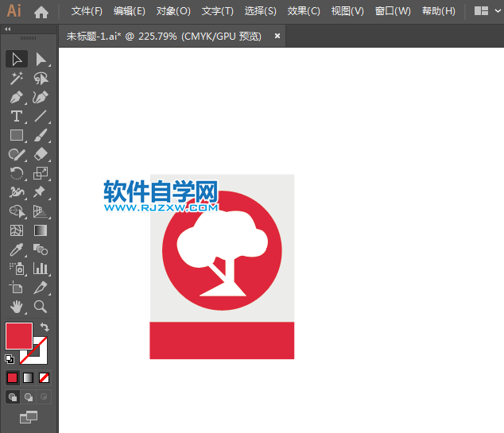Open the 视图(V) menu
The height and width of the screenshot is (433, 504).
pyautogui.click(x=347, y=11)
